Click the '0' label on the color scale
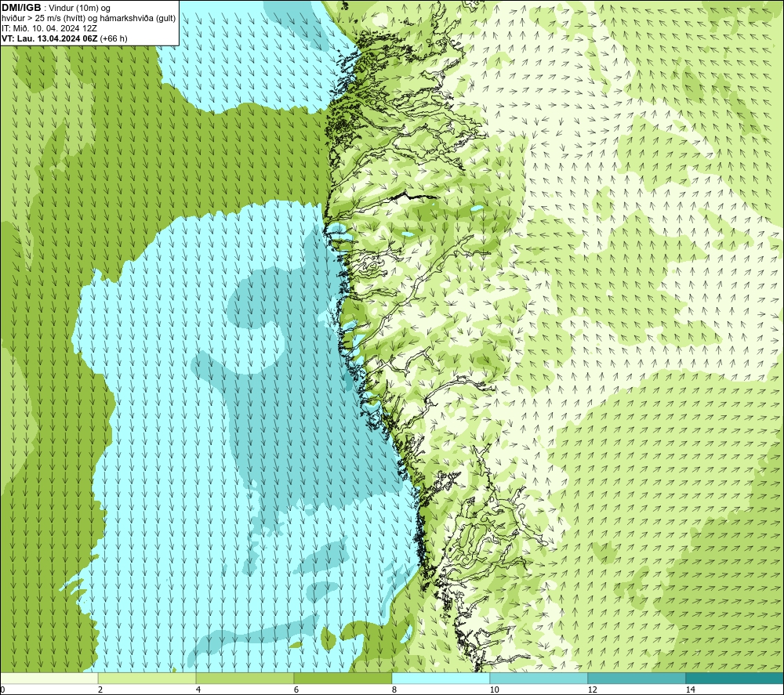 coord(2,690)
